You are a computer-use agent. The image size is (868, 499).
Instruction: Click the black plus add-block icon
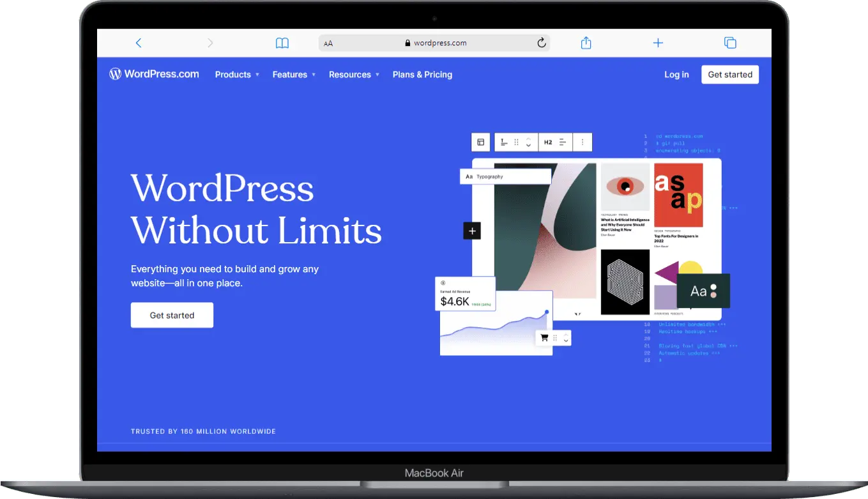click(x=472, y=231)
